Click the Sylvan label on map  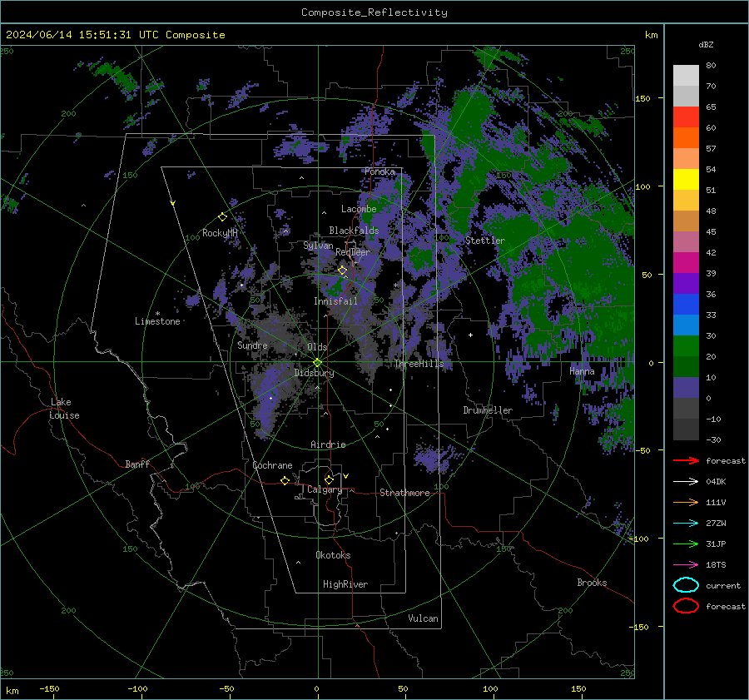(x=318, y=246)
